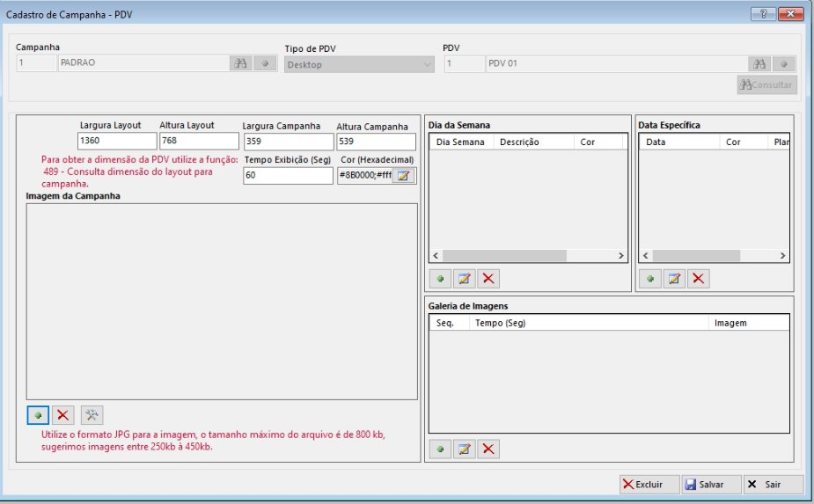814x504 pixels.
Task: Click the red X delete campaign image icon
Action: (62, 414)
